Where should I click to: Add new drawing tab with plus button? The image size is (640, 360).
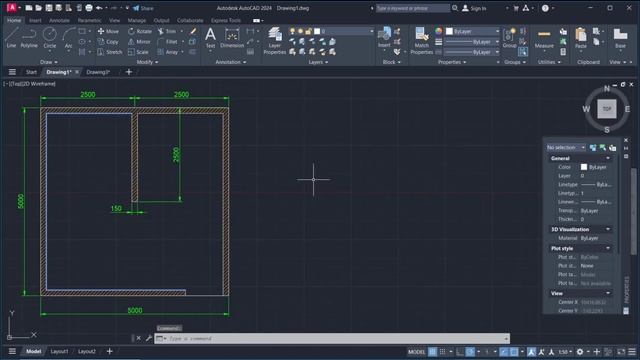click(x=129, y=72)
